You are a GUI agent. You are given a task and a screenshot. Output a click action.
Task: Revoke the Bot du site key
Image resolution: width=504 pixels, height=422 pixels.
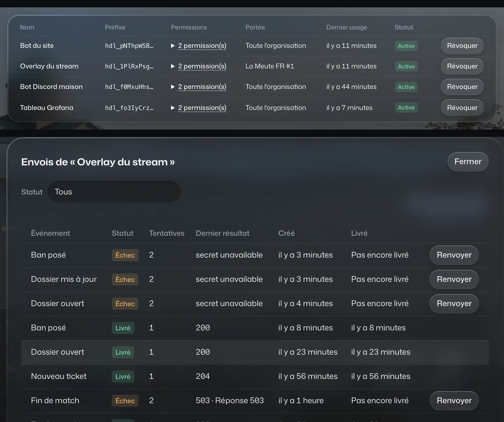(x=462, y=46)
